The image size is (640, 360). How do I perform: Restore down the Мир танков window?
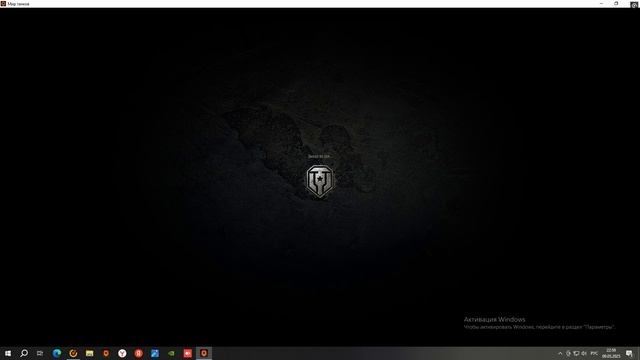(x=616, y=3)
